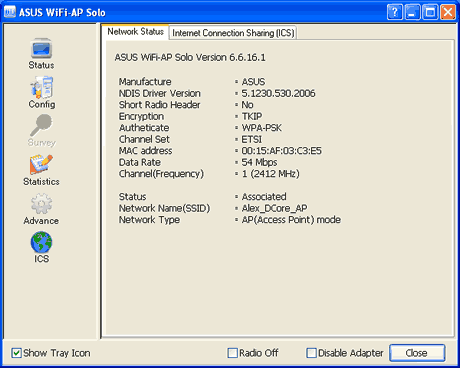Image resolution: width=460 pixels, height=368 pixels.
Task: Click the title bar Help question mark
Action: pos(395,13)
